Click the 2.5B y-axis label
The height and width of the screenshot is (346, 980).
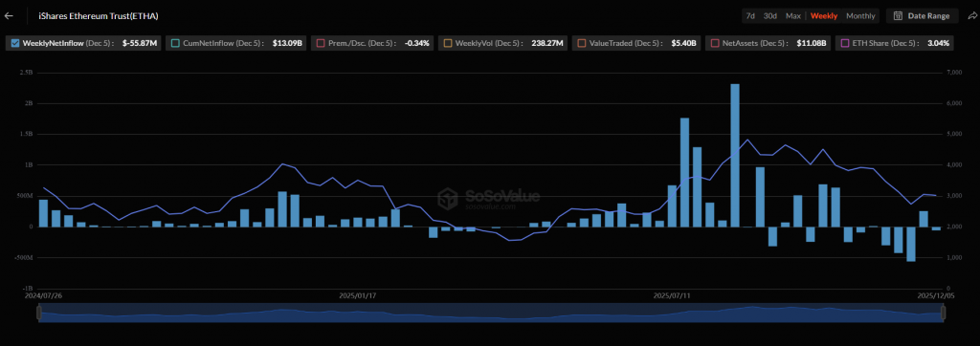26,73
